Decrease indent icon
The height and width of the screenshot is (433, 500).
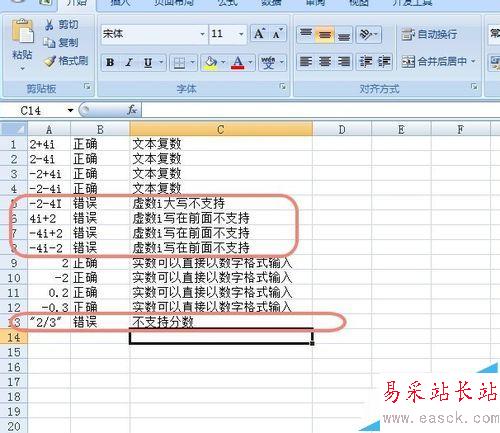(x=366, y=62)
